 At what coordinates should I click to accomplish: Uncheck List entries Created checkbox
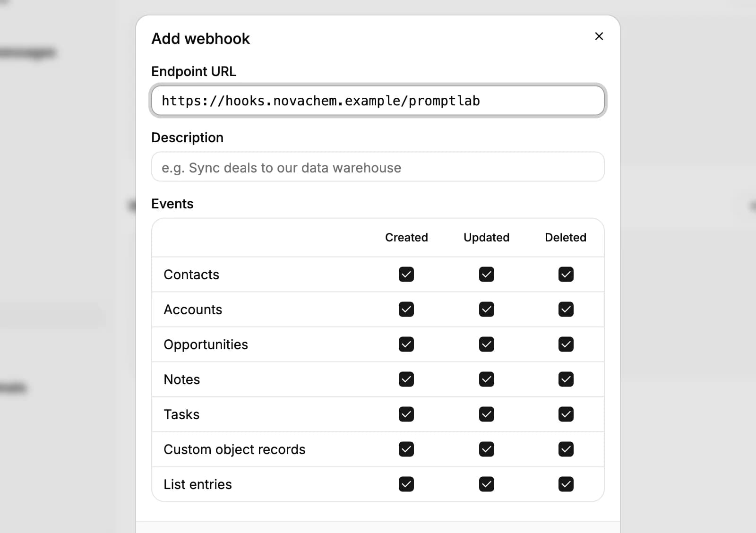[x=406, y=484]
